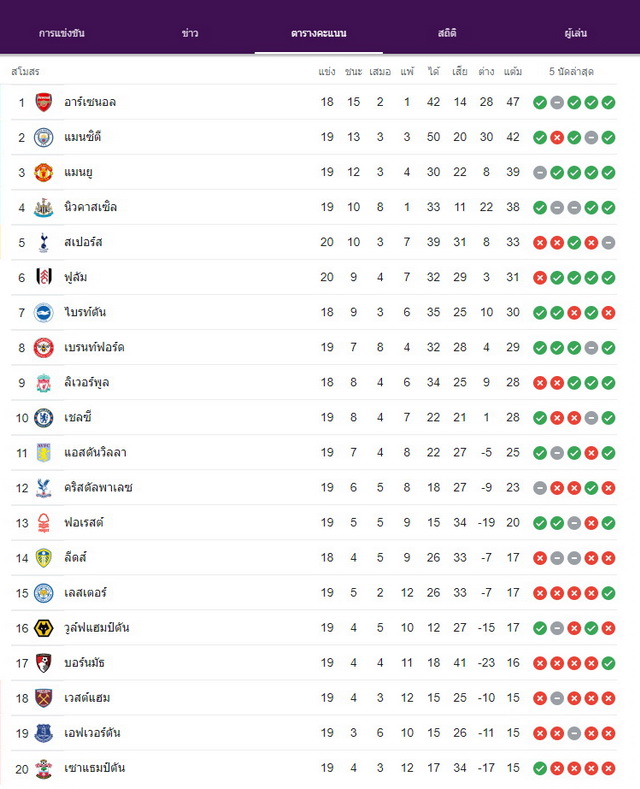This screenshot has width=640, height=789.
Task: Open the Leicester fox badge
Action: tap(44, 593)
